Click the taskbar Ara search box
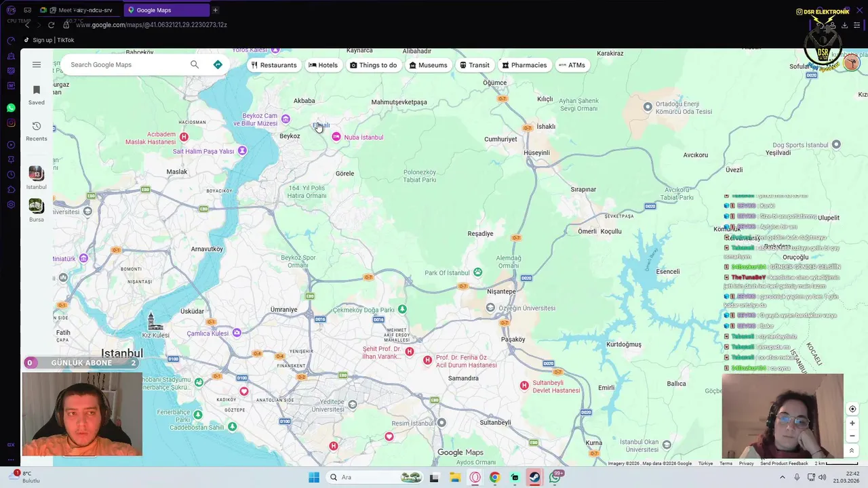 coord(375,477)
